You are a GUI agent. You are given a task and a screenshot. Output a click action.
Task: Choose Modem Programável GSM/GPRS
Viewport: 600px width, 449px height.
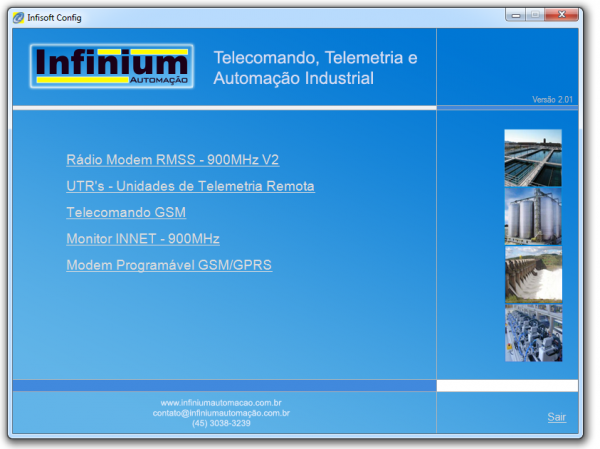169,266
